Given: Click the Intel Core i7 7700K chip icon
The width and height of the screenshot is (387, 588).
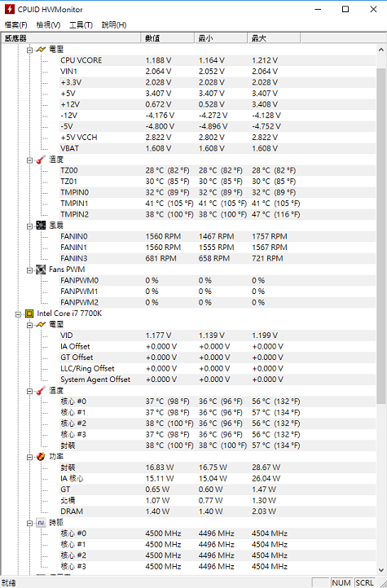Looking at the screenshot, I should (x=29, y=314).
